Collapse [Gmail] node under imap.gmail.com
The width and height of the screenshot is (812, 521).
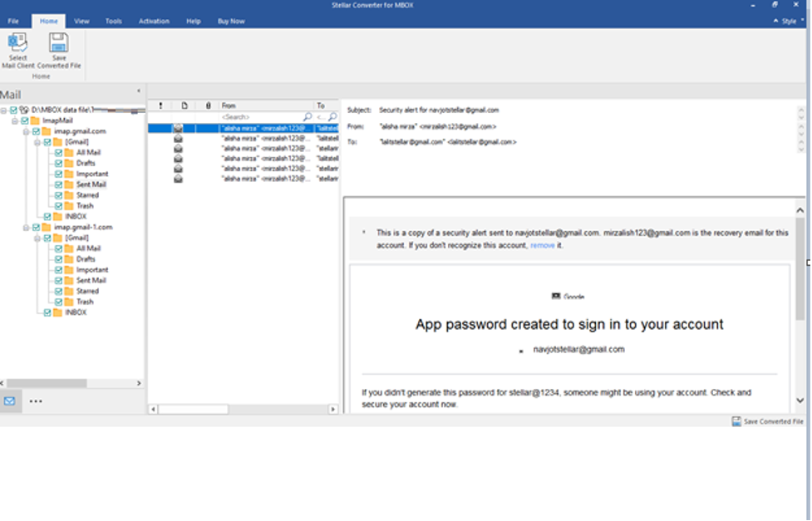(x=37, y=142)
